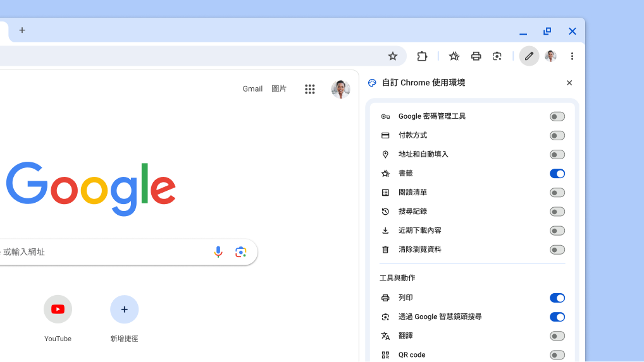
Task: Click the list icon beside 閱讀清單
Action: [x=385, y=193]
